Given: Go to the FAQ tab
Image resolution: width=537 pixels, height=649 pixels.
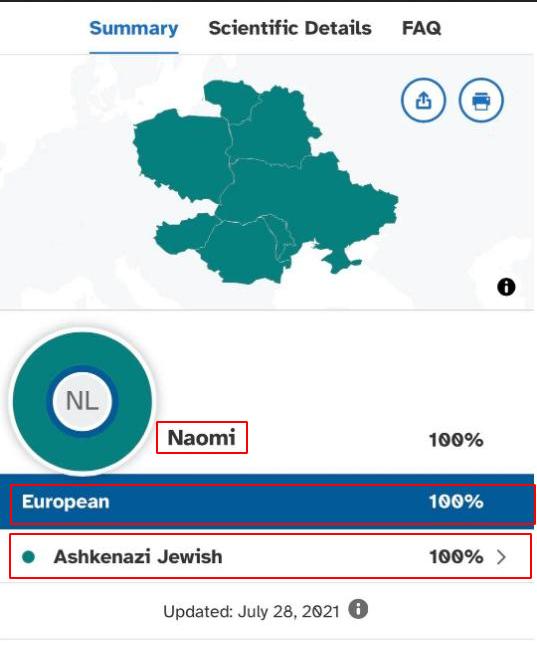Looking at the screenshot, I should pos(421,28).
